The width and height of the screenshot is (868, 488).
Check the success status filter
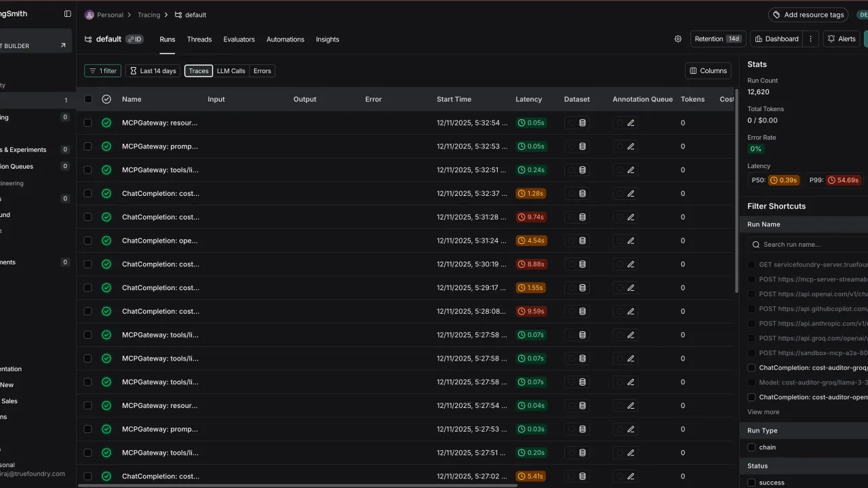tap(751, 483)
